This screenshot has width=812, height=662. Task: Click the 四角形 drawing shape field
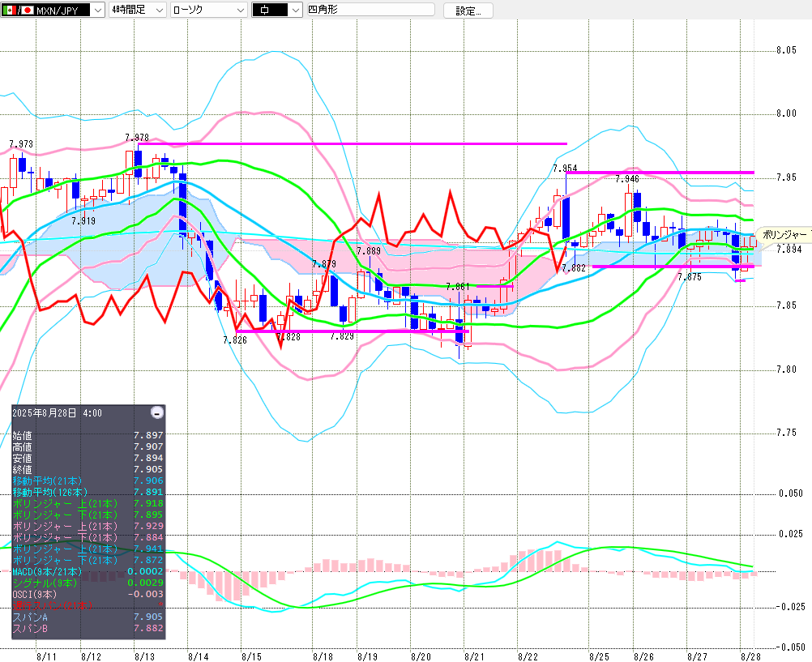coord(371,10)
